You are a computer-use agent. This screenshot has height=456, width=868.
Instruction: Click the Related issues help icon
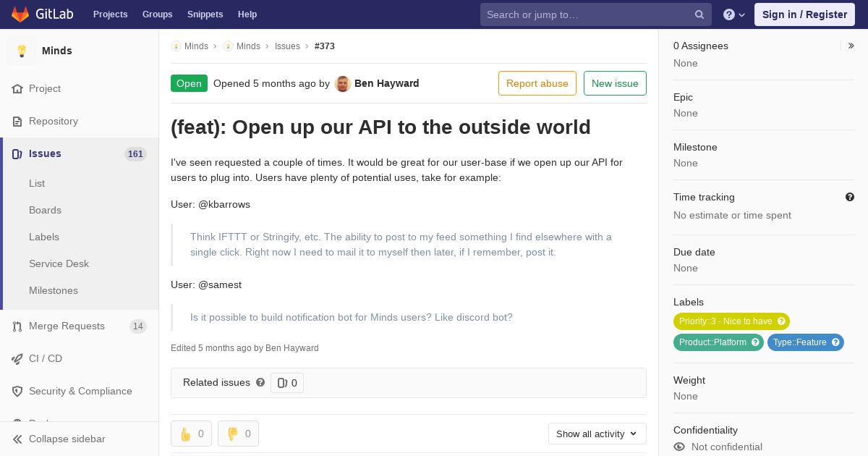click(260, 382)
